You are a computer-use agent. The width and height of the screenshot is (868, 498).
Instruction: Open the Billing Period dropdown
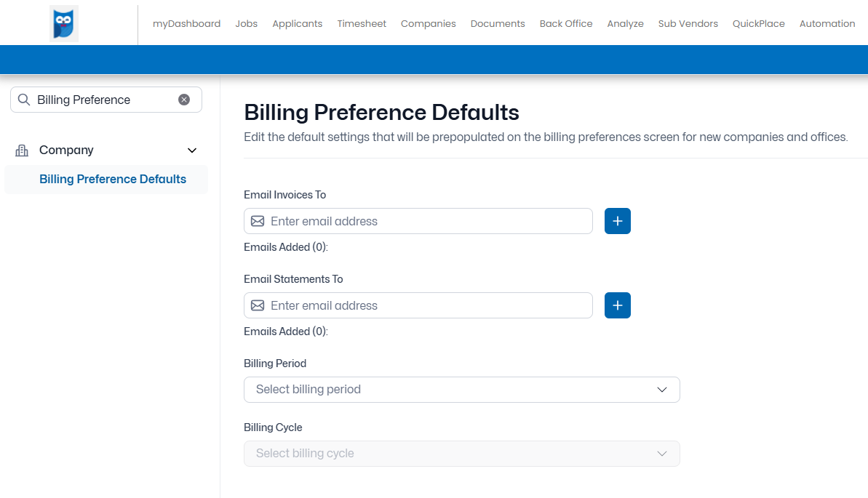point(462,390)
